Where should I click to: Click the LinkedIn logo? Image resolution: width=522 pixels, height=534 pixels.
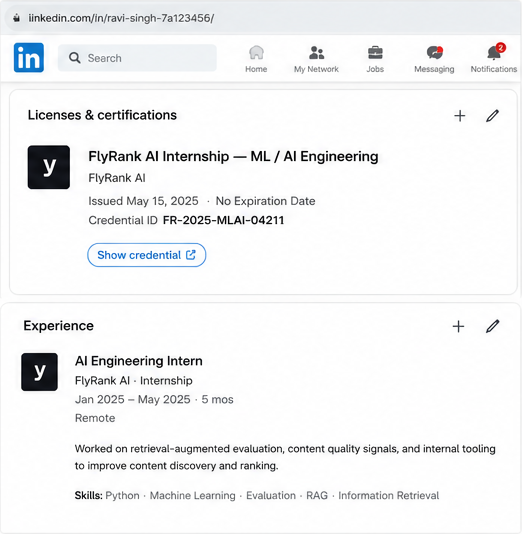(29, 58)
